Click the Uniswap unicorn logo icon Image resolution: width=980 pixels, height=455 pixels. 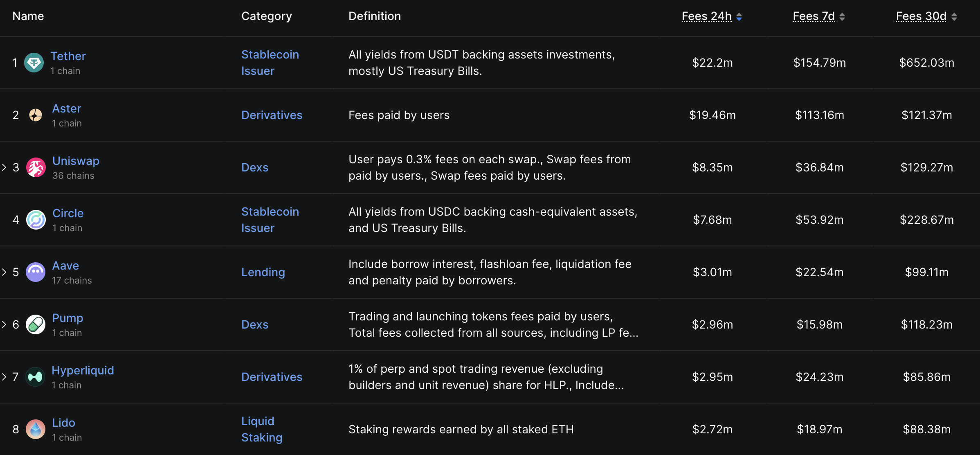pos(36,167)
